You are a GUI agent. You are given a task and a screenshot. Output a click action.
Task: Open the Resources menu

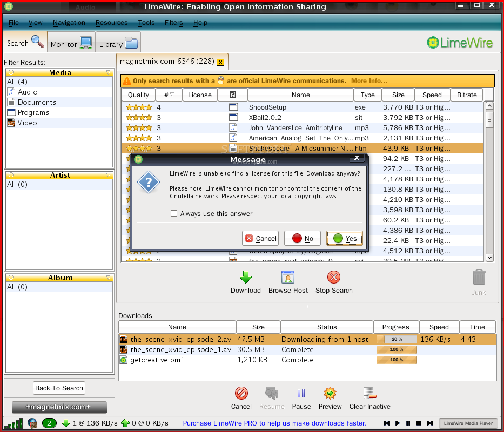[111, 23]
